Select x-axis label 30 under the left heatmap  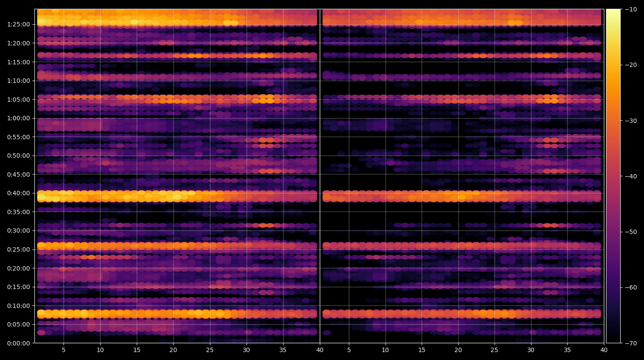point(246,350)
